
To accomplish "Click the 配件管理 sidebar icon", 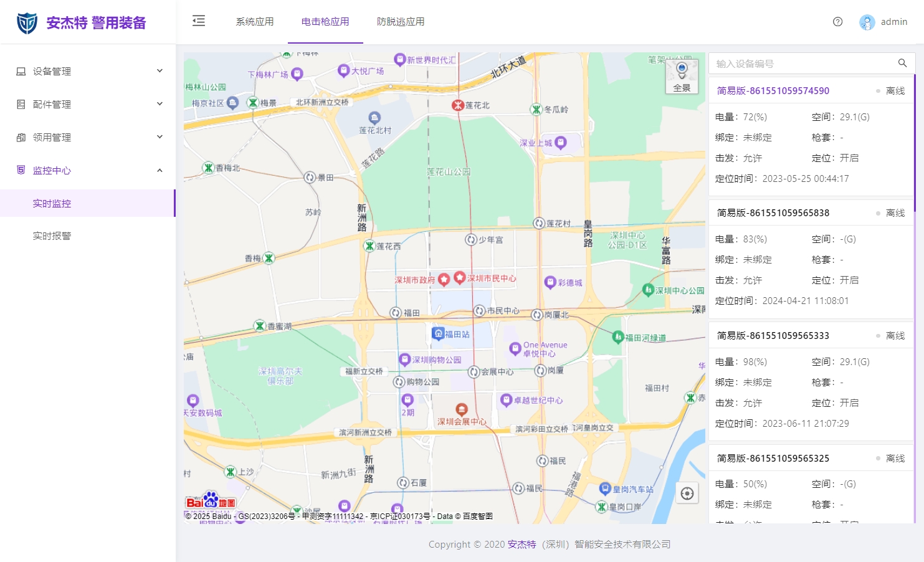I will click(21, 105).
